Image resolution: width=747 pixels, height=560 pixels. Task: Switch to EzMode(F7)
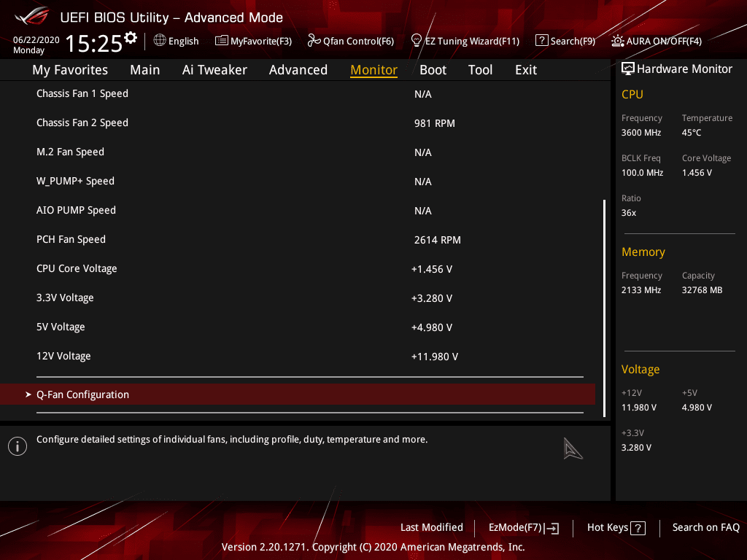point(524,528)
